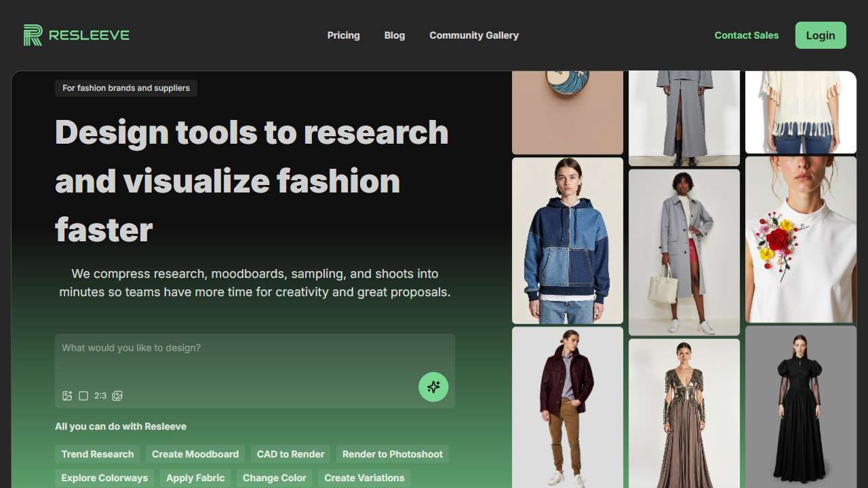868x488 pixels.
Task: Click the Explore Colorways chip
Action: pos(104,478)
